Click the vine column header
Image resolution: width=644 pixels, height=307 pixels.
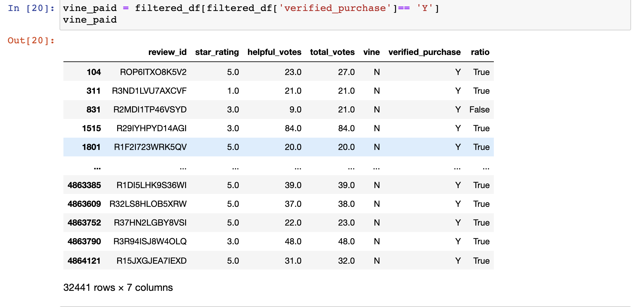tap(372, 52)
